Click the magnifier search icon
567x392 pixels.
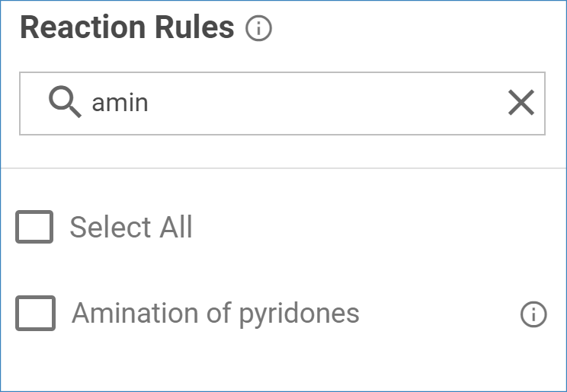click(x=65, y=102)
